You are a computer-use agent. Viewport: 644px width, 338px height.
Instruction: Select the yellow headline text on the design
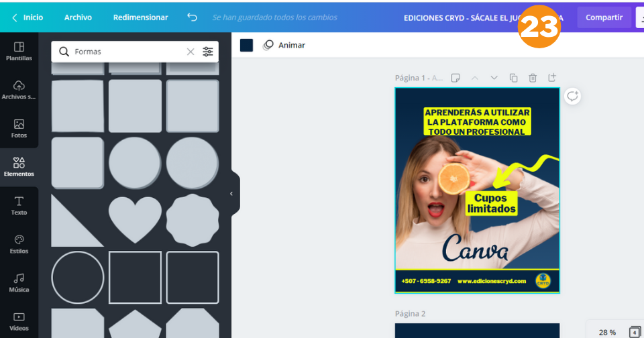pyautogui.click(x=477, y=121)
